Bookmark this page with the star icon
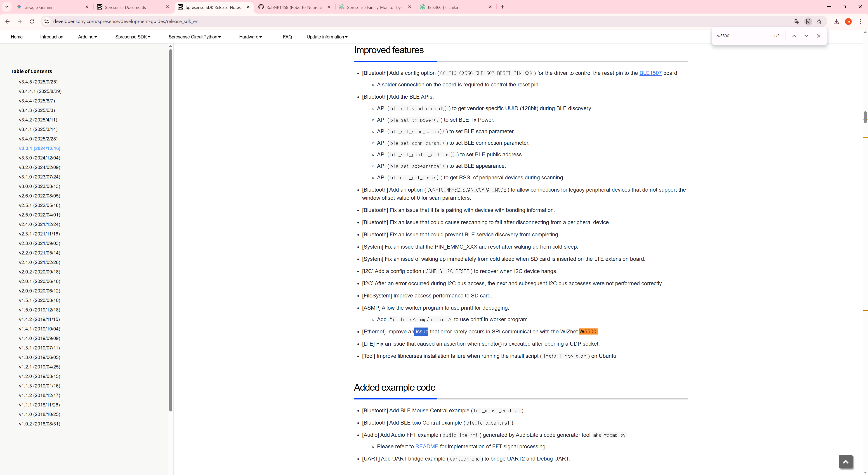868x475 pixels. point(819,21)
